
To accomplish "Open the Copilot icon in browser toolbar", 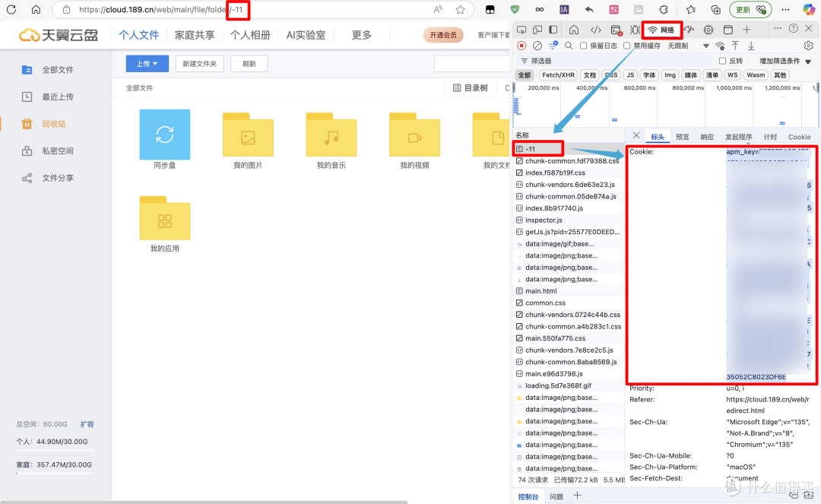I will click(808, 9).
